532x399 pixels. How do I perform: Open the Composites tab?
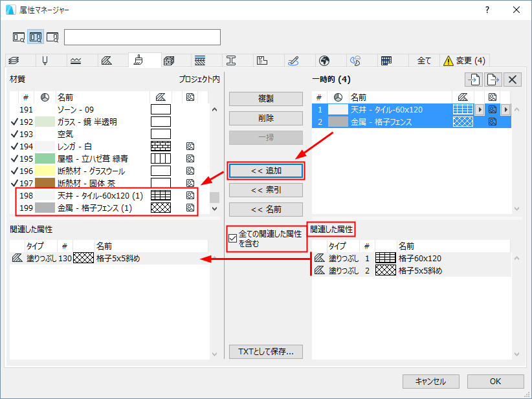(x=200, y=61)
